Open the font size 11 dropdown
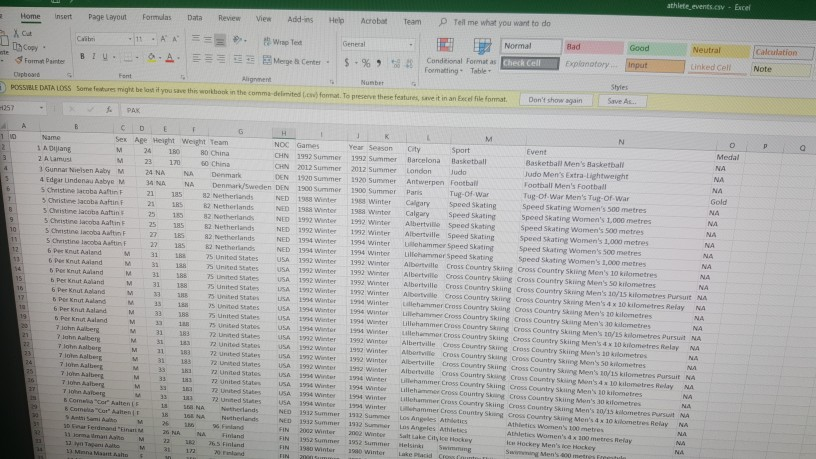 (153, 39)
